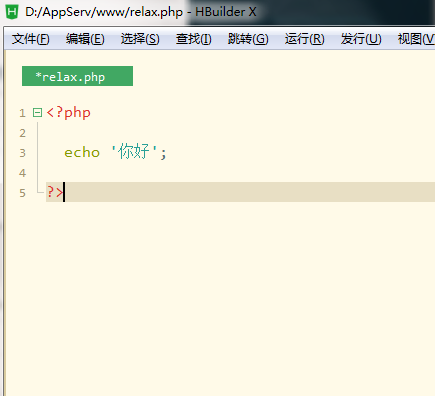Click line number 2 in the gutter
Viewport: 435px width, 396px height.
click(22, 133)
